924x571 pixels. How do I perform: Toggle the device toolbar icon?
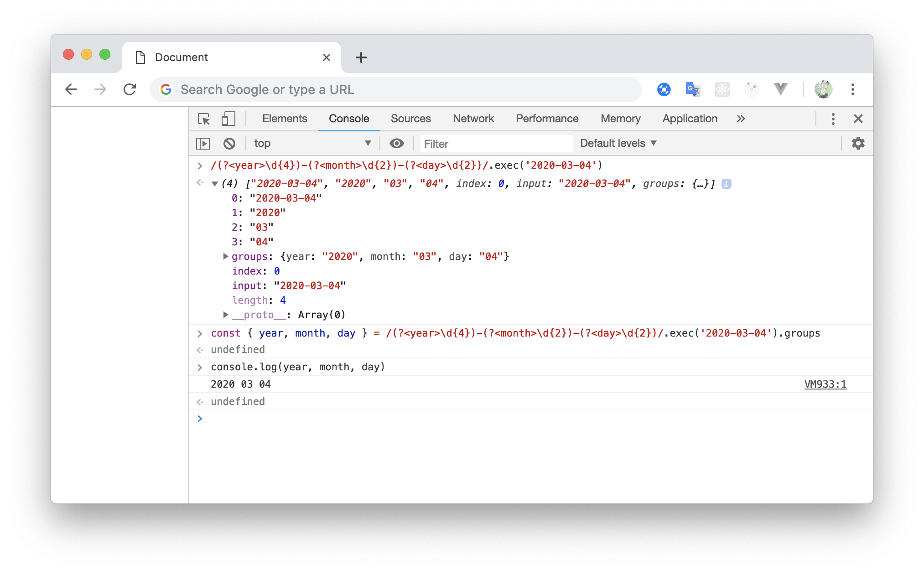click(228, 119)
